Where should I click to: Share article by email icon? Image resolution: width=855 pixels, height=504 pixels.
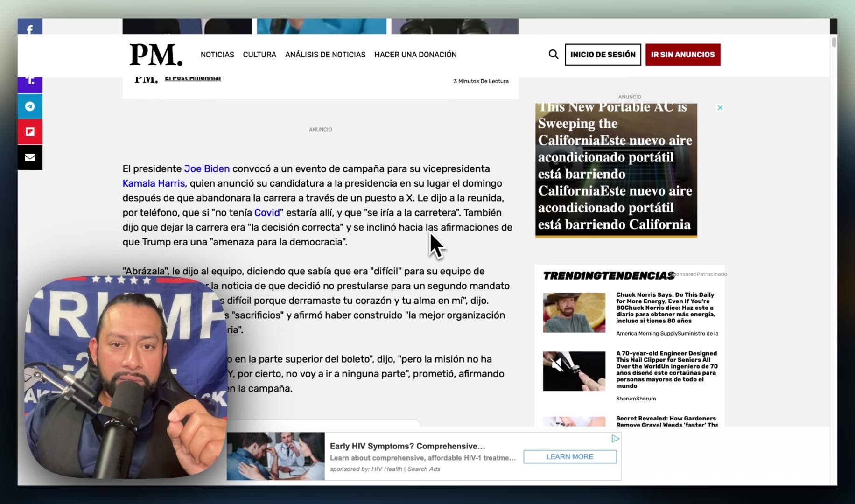coord(30,157)
